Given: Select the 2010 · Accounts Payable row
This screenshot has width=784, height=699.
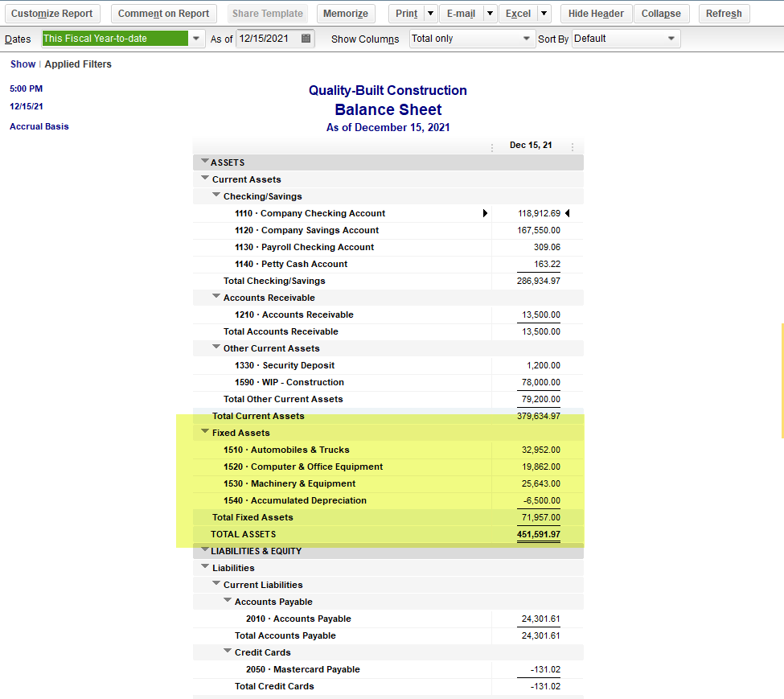Looking at the screenshot, I should point(388,619).
